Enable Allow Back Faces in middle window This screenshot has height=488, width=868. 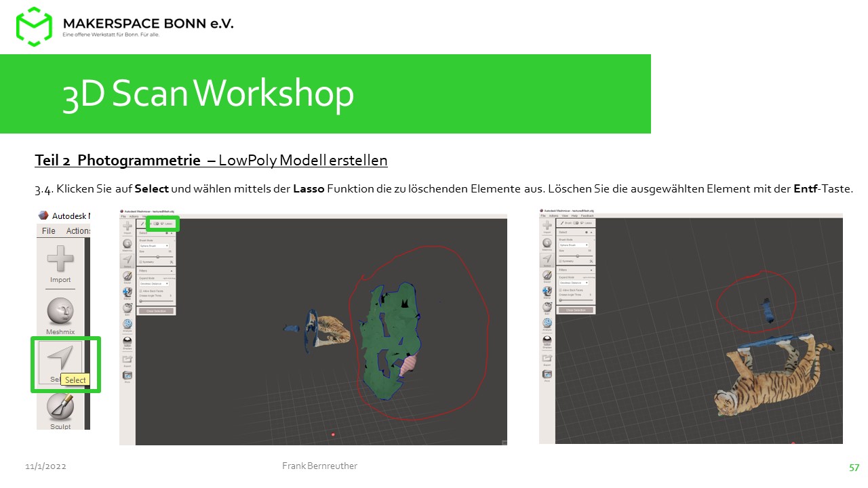[x=140, y=291]
